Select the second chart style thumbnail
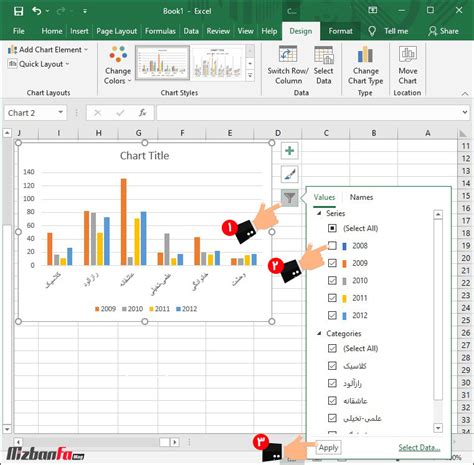 click(x=217, y=63)
